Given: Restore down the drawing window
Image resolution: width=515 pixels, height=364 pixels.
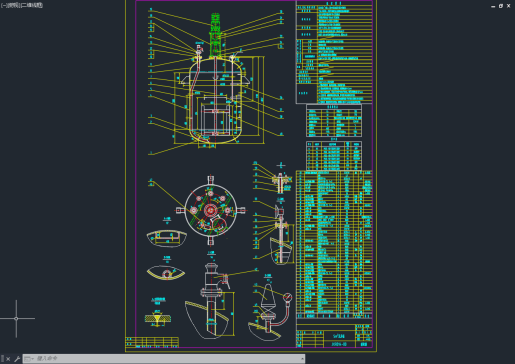Looking at the screenshot, I should [501, 6].
